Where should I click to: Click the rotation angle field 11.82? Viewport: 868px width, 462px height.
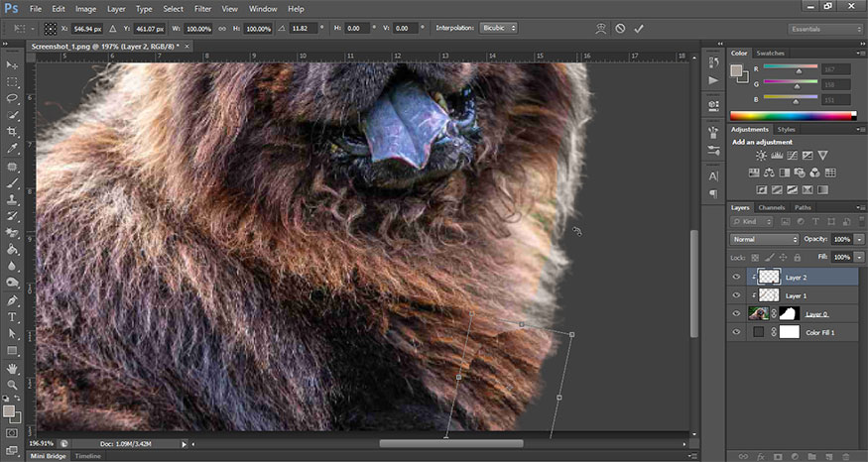click(304, 28)
